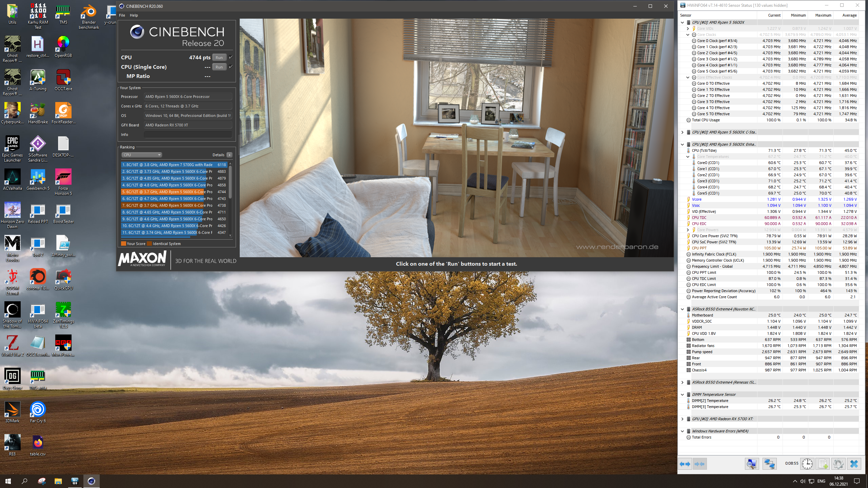Image resolution: width=868 pixels, height=488 pixels.
Task: Expand the Core VIDs sensor group
Action: pyautogui.click(x=688, y=28)
